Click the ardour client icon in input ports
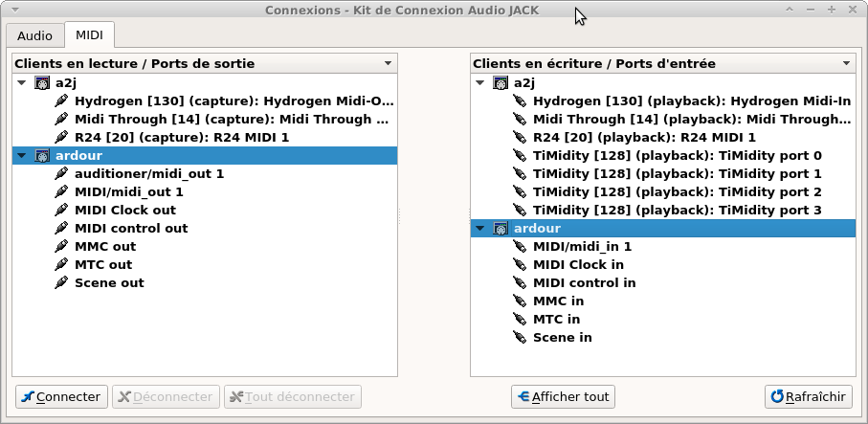 point(501,229)
